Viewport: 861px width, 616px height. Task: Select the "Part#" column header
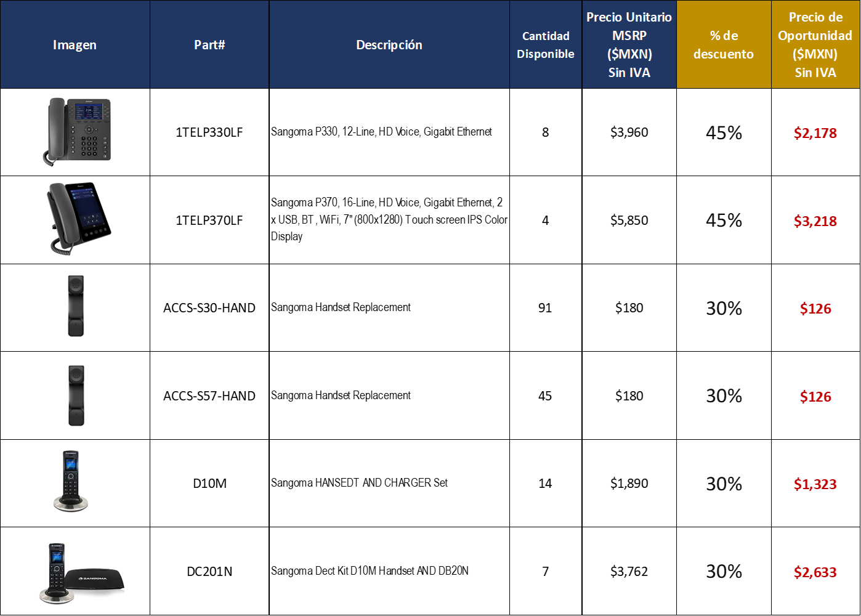[209, 45]
